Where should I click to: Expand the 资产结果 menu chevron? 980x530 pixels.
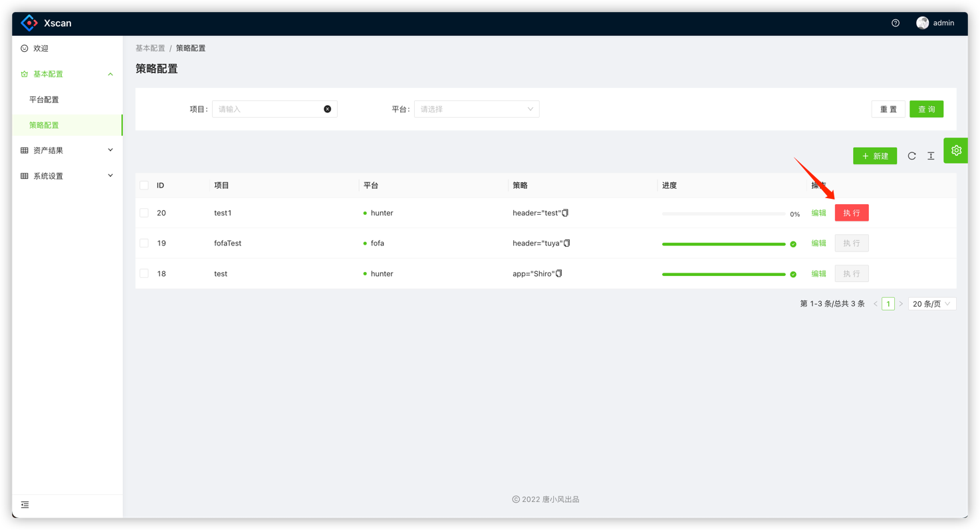point(110,150)
